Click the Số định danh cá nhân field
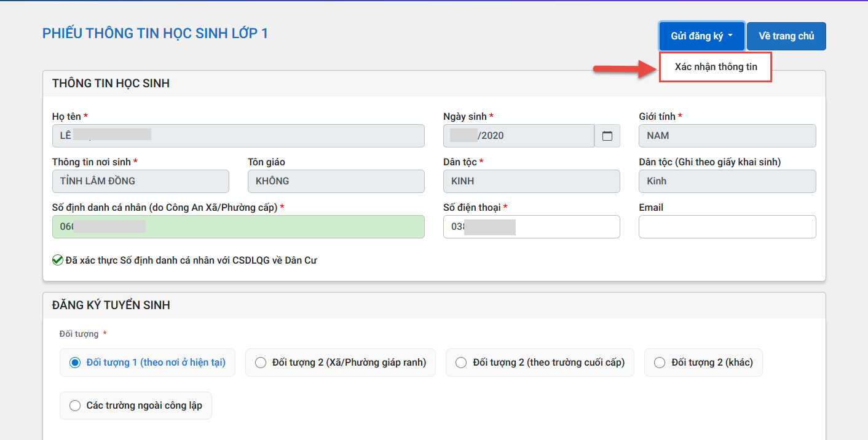The width and height of the screenshot is (868, 440). click(x=239, y=227)
